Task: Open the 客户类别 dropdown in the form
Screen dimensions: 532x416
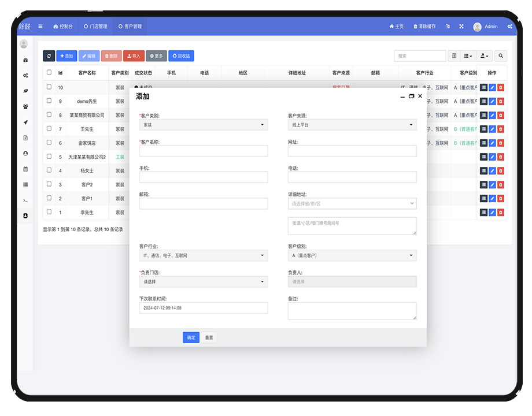Action: tap(204, 125)
